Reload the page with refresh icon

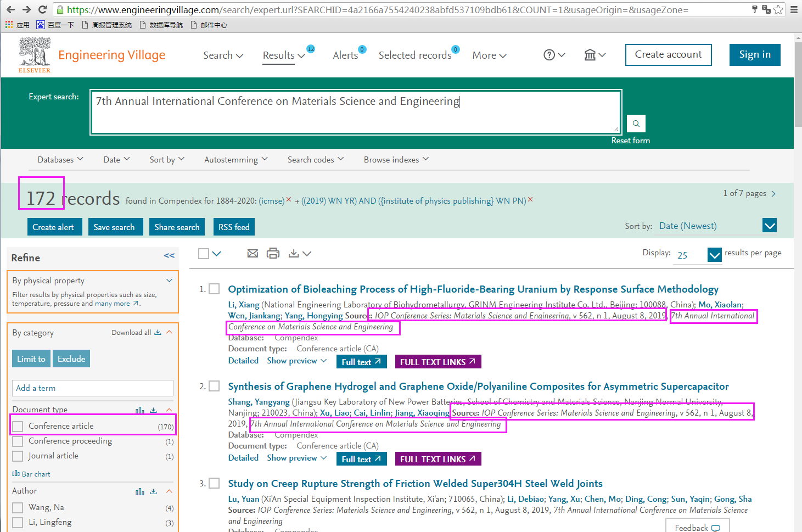[x=42, y=9]
